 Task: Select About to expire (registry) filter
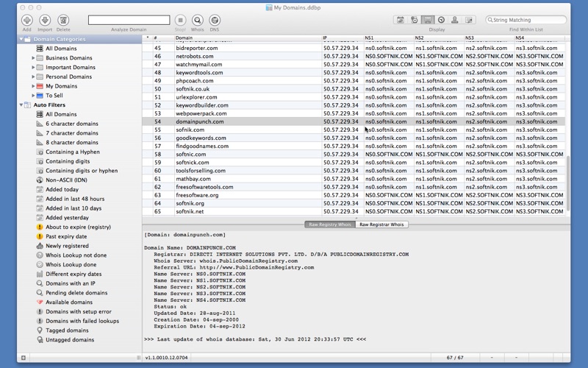coord(73,227)
